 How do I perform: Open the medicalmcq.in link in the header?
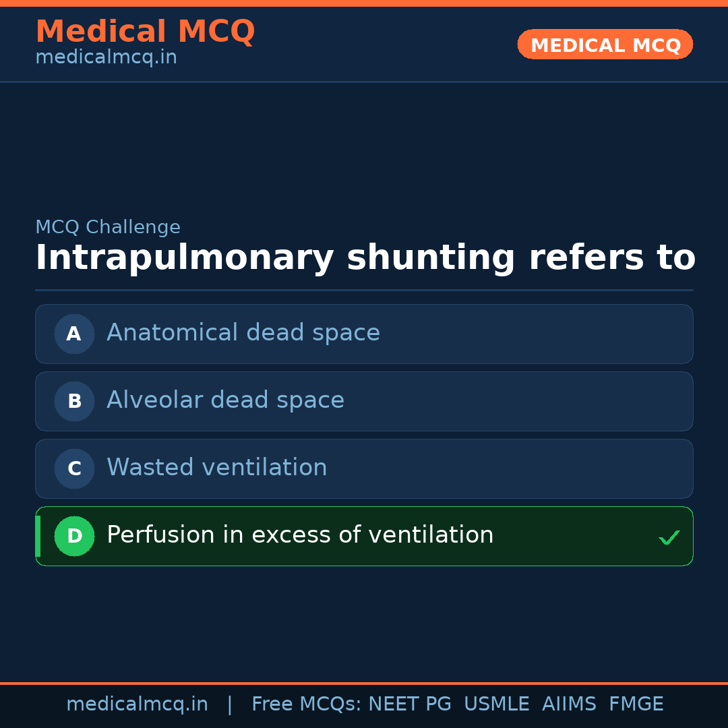click(x=106, y=58)
